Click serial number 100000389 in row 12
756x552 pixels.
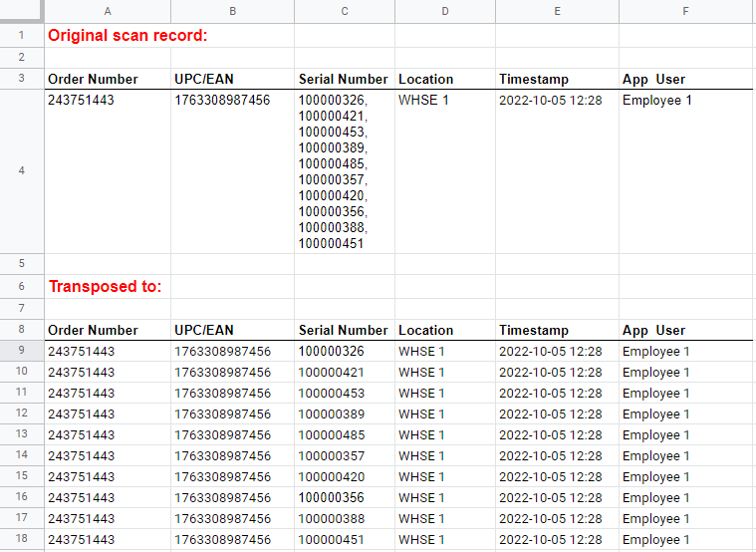[x=332, y=414]
